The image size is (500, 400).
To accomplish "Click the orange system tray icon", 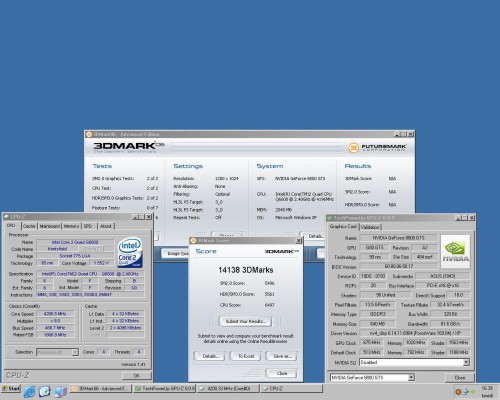I will (x=458, y=392).
